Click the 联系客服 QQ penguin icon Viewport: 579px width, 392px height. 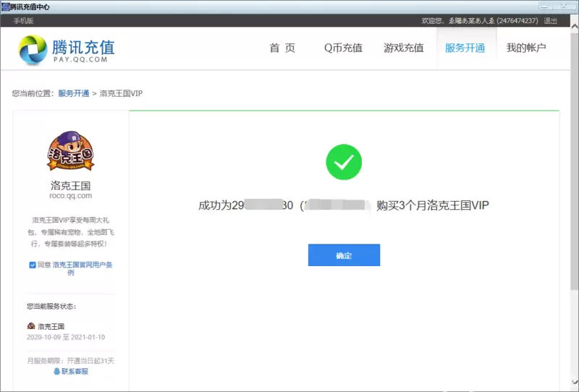click(57, 371)
